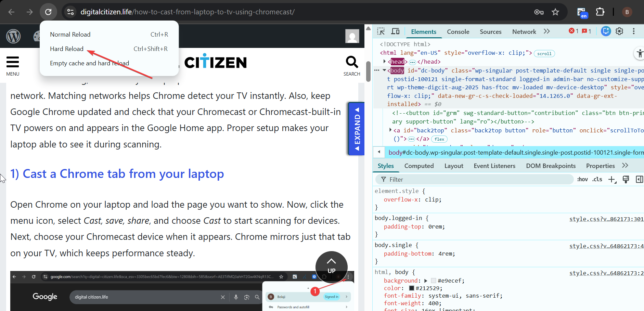Image resolution: width=644 pixels, height=311 pixels.
Task: Switch to the Console tab
Action: (458, 32)
